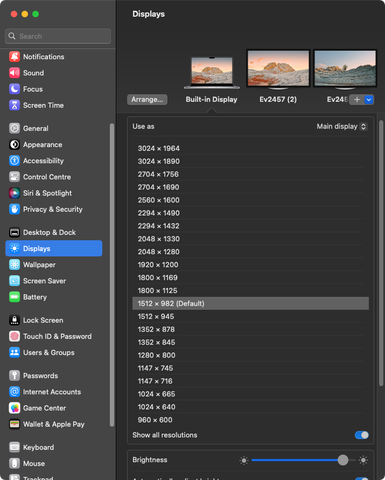Click the high brightness sun icon
The width and height of the screenshot is (385, 480).
tap(363, 460)
